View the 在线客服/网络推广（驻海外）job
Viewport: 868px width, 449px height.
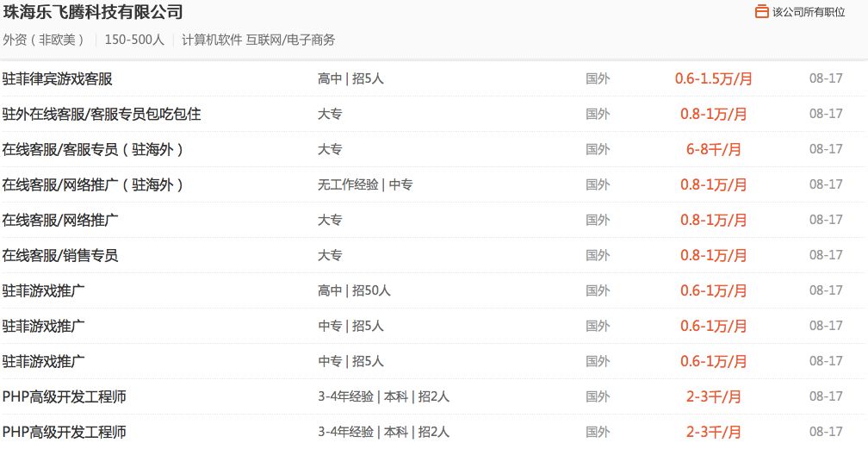92,184
